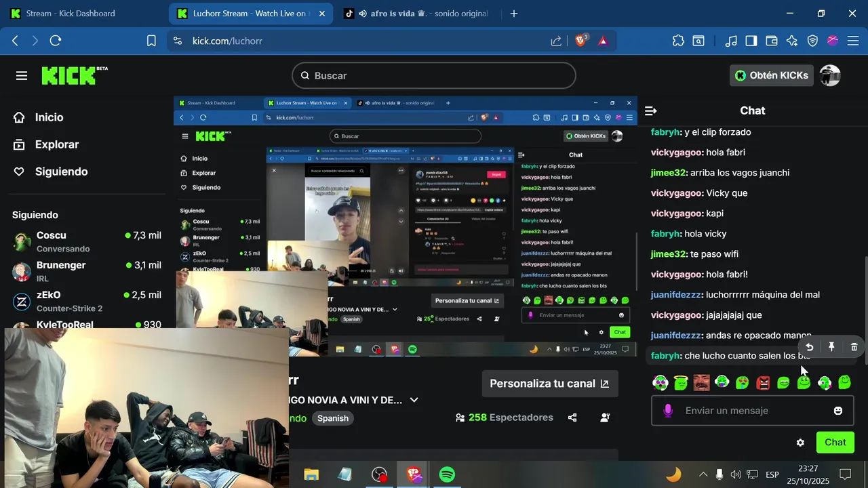Open the Kick user avatar menu
This screenshot has width=868, height=488.
[x=830, y=75]
